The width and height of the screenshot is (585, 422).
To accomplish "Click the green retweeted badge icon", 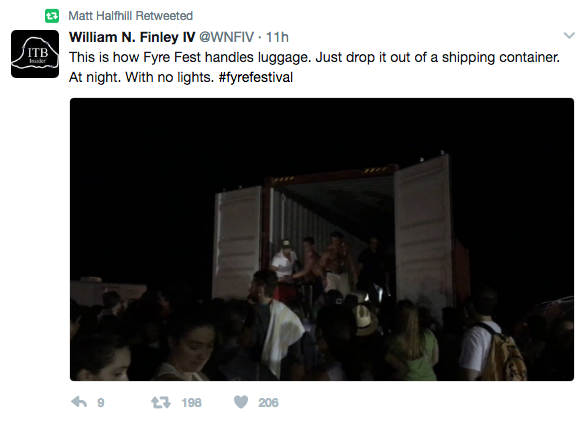I will pos(52,16).
